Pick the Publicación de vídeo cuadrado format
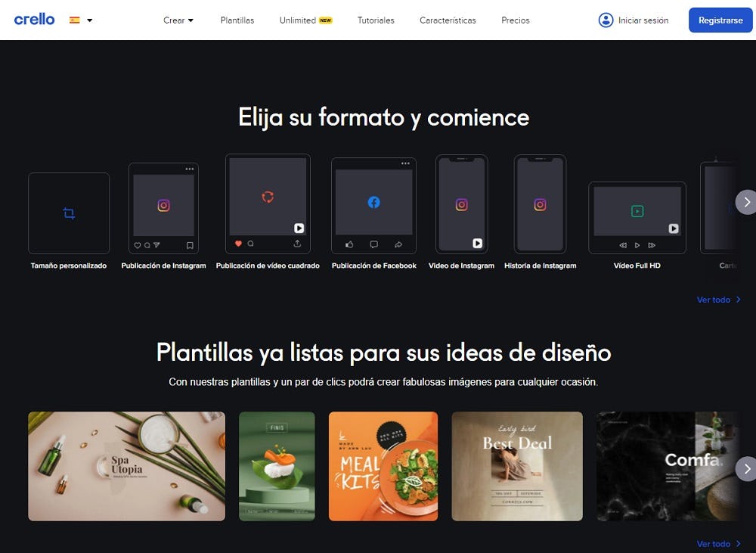 266,203
